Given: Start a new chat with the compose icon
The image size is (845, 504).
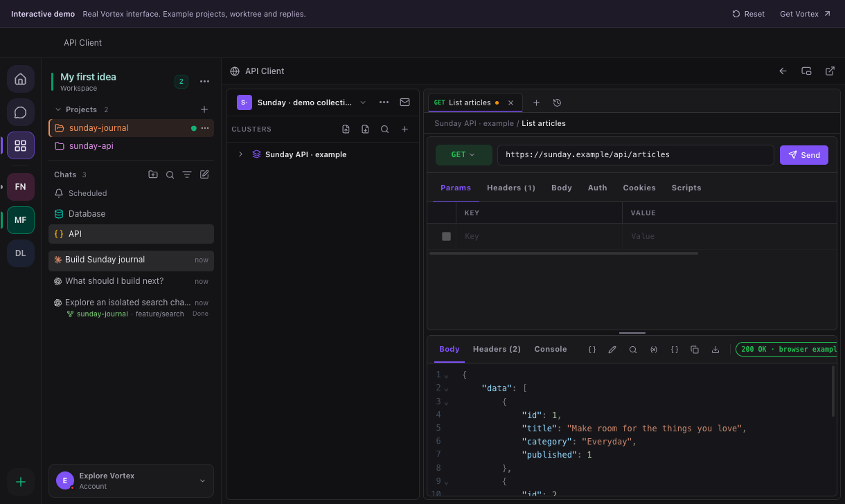Looking at the screenshot, I should click(x=204, y=174).
